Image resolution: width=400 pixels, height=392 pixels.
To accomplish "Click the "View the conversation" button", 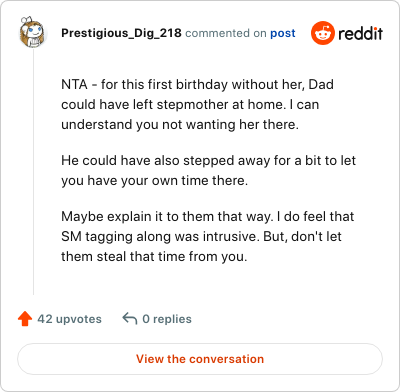I will coord(200,359).
